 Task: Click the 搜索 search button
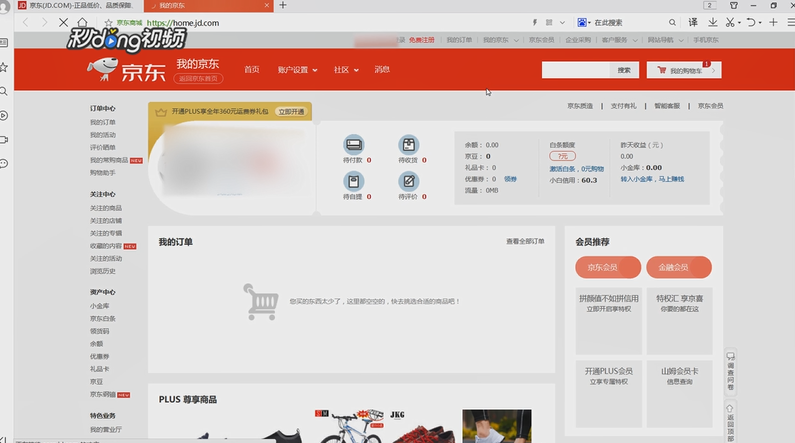pos(624,70)
